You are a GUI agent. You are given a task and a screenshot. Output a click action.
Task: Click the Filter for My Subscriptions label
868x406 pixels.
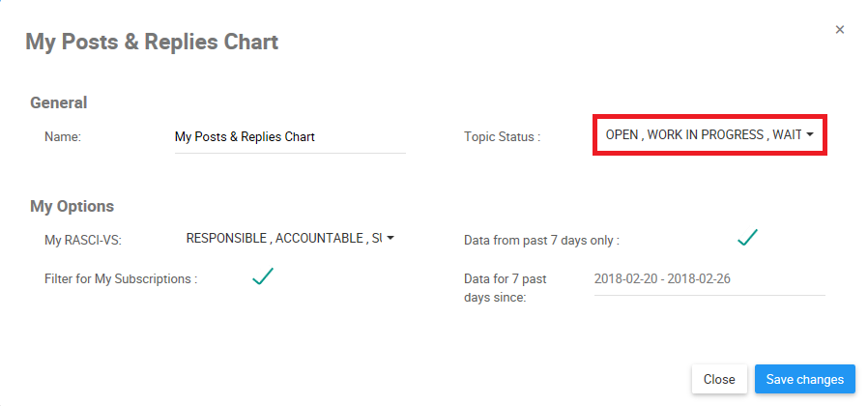point(121,279)
